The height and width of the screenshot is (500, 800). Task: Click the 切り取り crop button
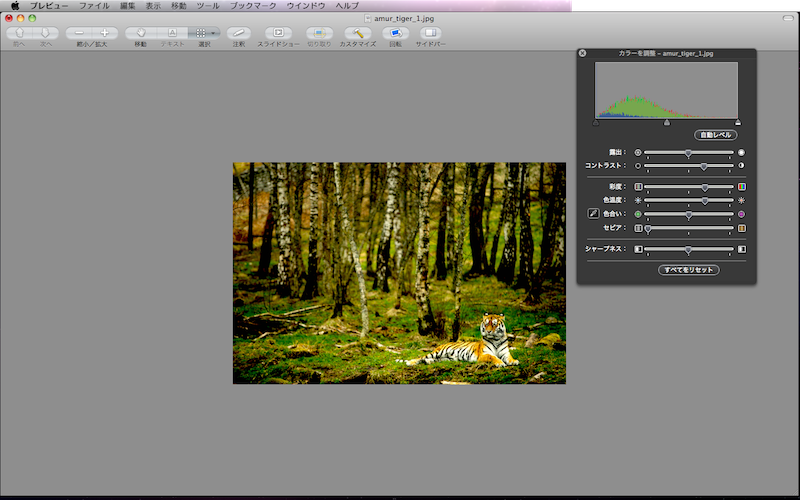(x=319, y=33)
